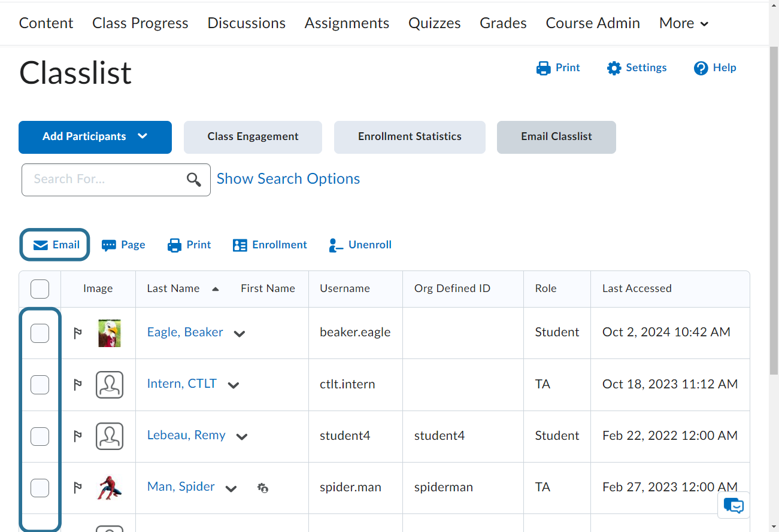The width and height of the screenshot is (779, 532).
Task: Flag CTLT Intern with the flag icon
Action: click(x=77, y=385)
